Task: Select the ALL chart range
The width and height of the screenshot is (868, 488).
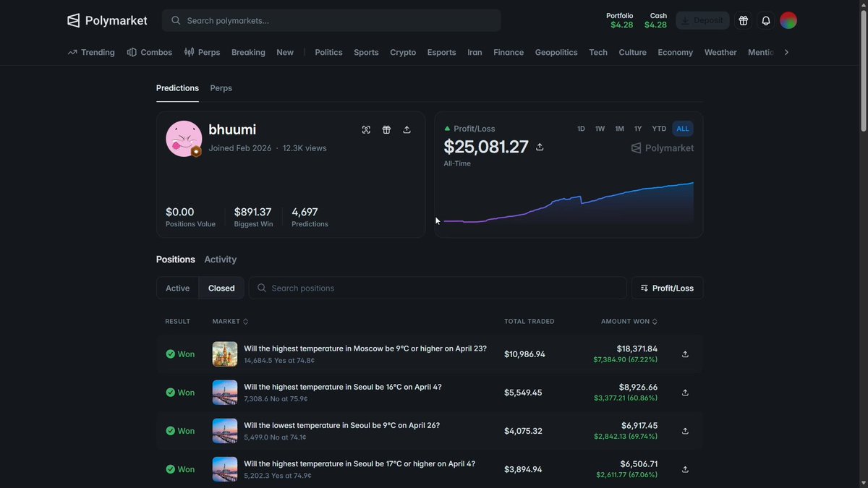Action: pos(683,129)
